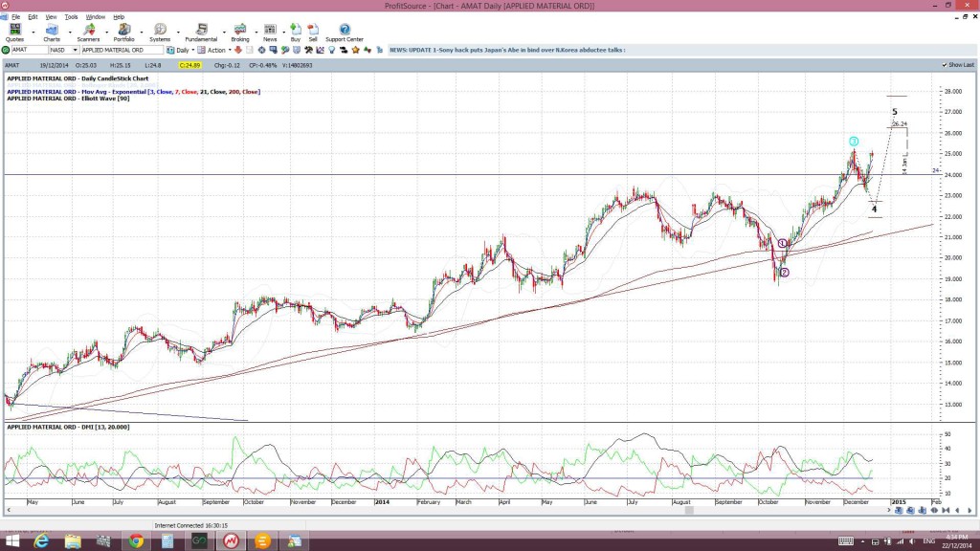Open the Fundamental data tool
The height and width of the screenshot is (551, 980).
tap(201, 30)
